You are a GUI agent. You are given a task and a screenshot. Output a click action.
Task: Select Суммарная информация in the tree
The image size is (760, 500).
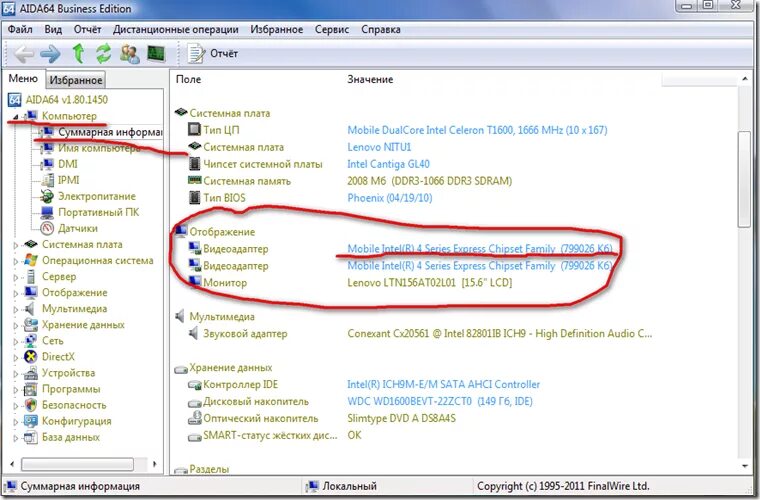pos(110,132)
